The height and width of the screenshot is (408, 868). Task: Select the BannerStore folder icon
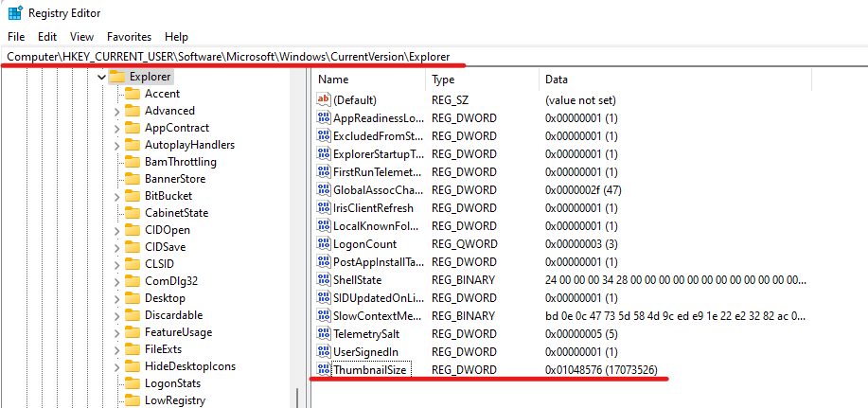pos(133,179)
